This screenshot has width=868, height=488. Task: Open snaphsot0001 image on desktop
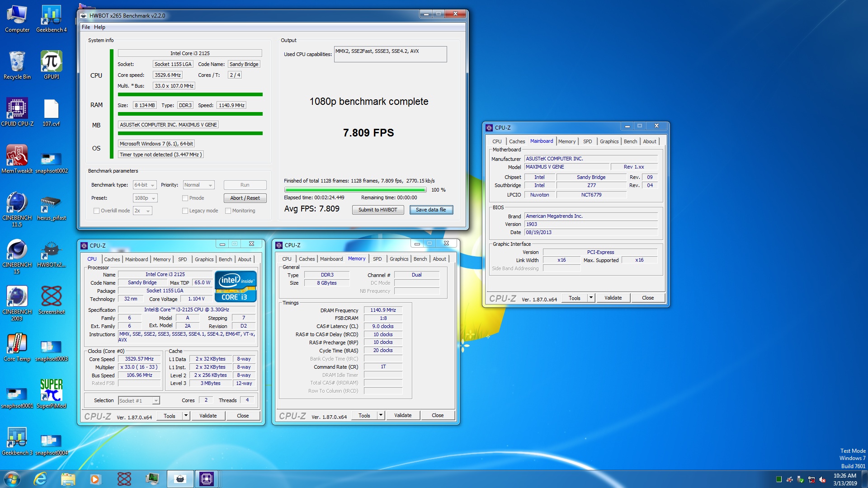[x=17, y=397]
